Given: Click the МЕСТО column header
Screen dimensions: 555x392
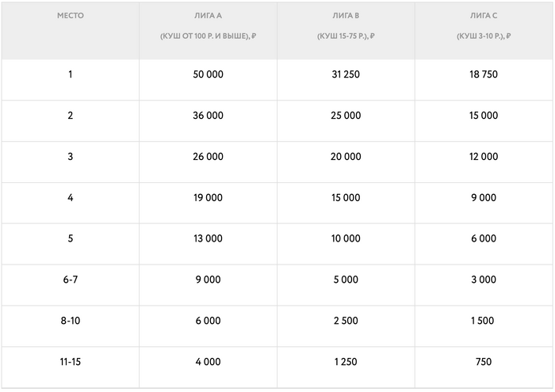Looking at the screenshot, I should [x=71, y=16].
